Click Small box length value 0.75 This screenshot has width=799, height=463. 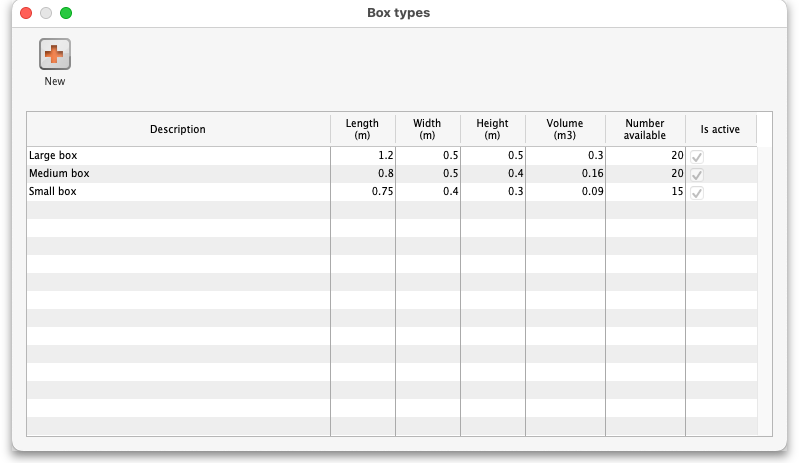pyautogui.click(x=382, y=192)
